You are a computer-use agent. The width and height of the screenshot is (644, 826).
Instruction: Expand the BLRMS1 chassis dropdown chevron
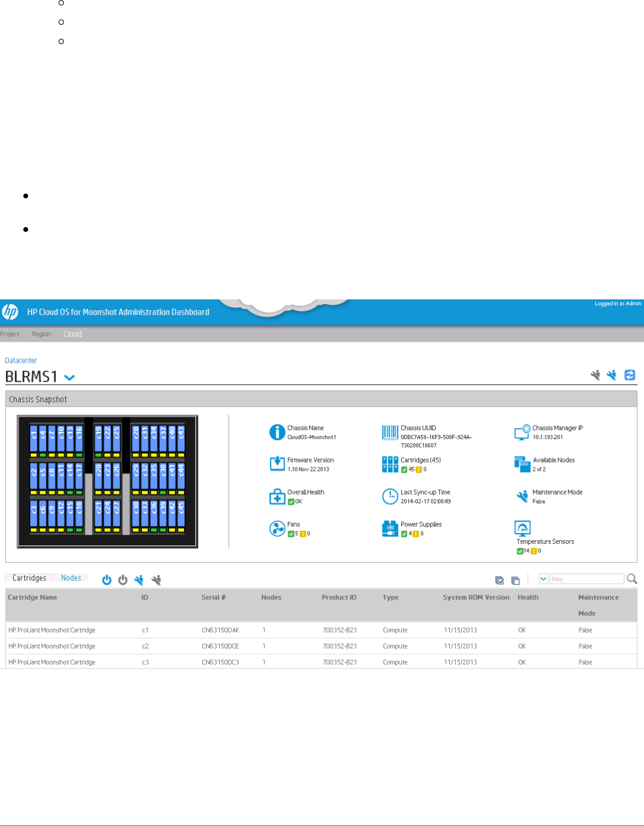pos(69,377)
